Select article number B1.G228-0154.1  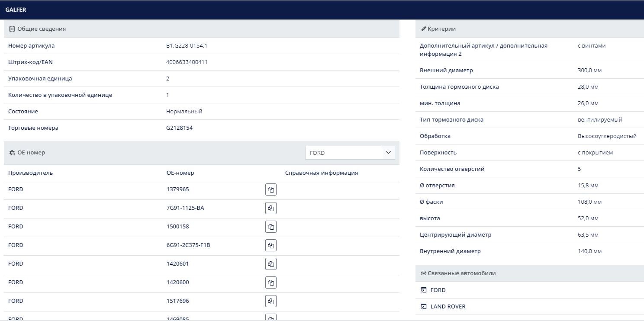[x=187, y=45]
